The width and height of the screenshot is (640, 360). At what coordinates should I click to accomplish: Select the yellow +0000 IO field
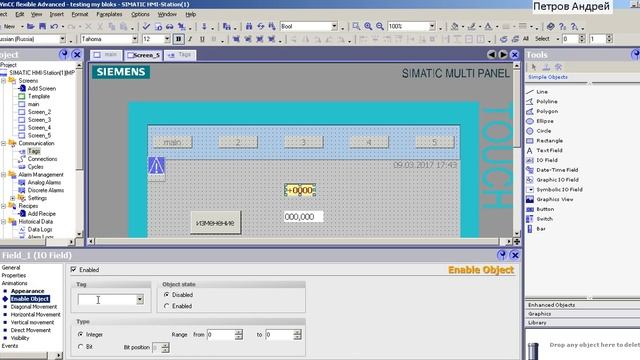(300, 190)
